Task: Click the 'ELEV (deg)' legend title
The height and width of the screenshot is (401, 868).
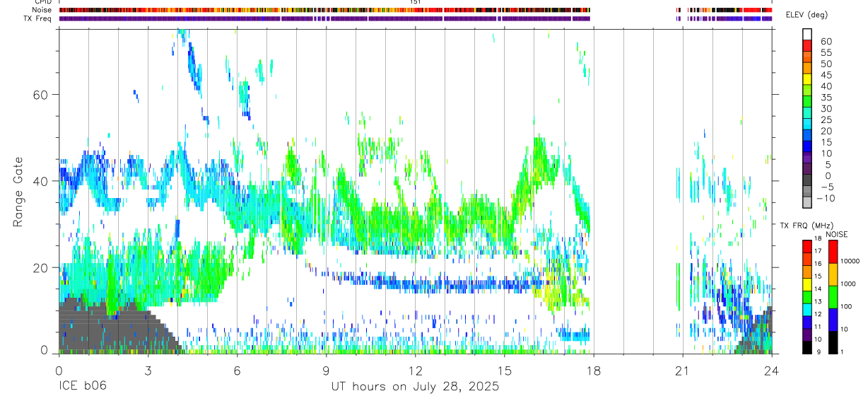Action: [807, 15]
